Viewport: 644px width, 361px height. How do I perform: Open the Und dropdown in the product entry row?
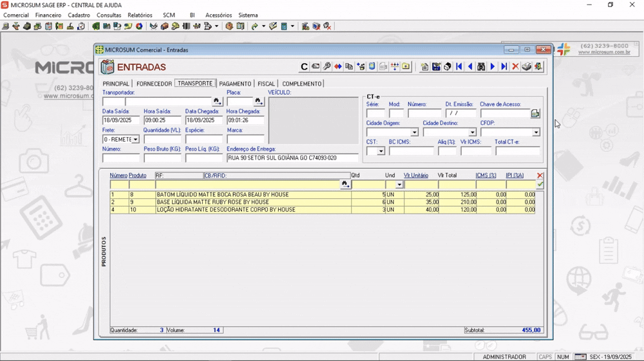click(399, 185)
